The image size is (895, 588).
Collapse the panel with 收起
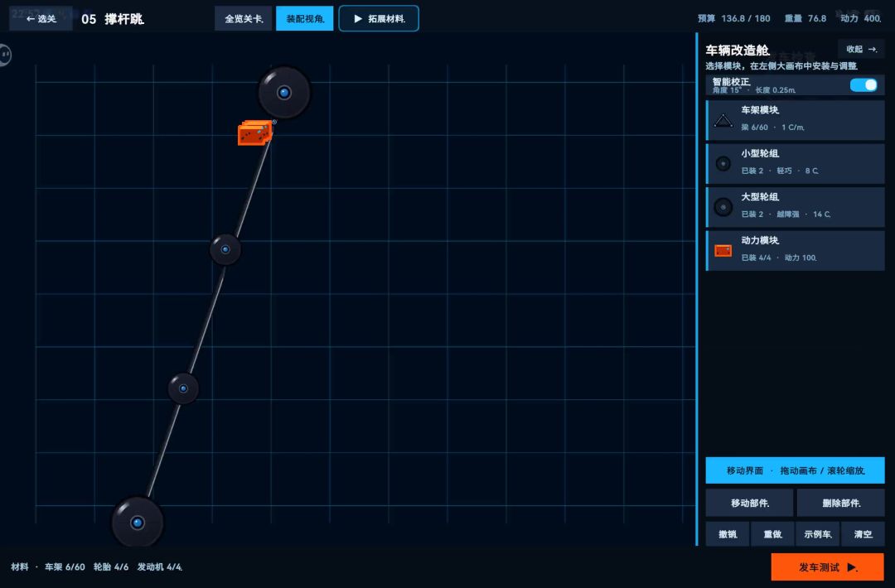pos(861,49)
